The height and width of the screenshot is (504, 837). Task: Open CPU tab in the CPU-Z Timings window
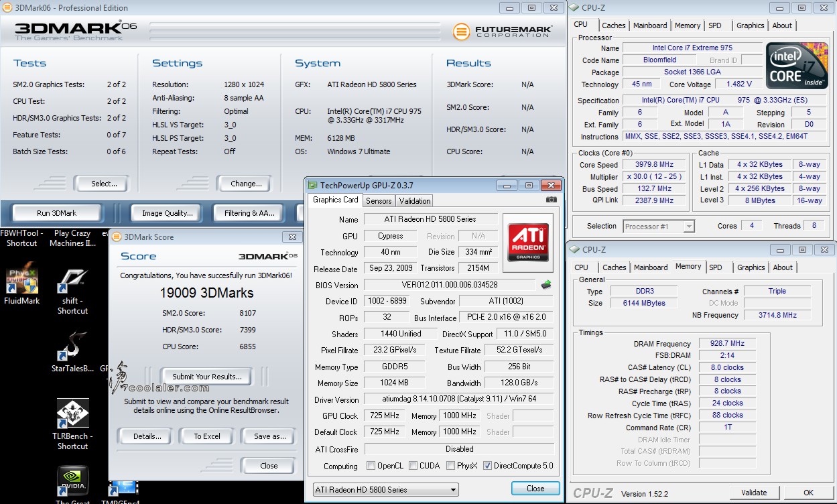tap(582, 267)
